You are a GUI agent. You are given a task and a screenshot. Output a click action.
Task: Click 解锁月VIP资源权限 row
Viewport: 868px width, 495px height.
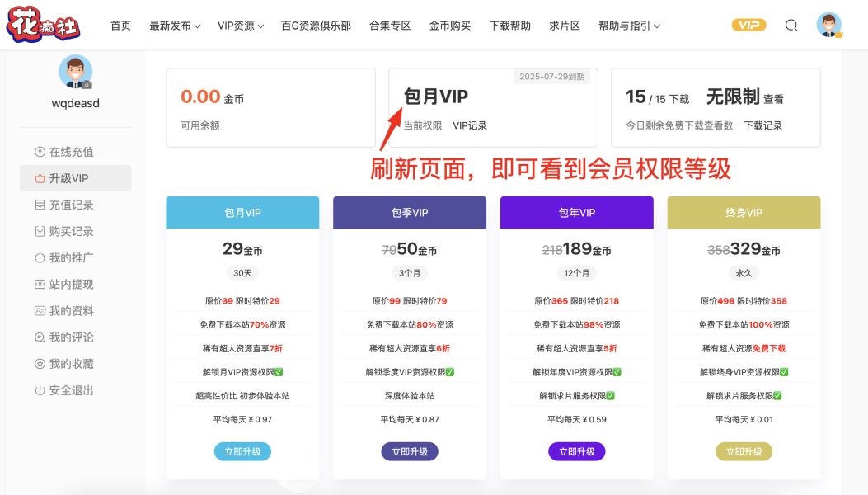coord(242,372)
